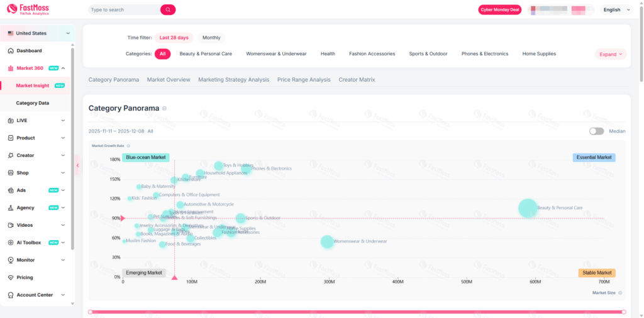Select the Monthly time filter
This screenshot has height=318, width=644.
point(211,38)
